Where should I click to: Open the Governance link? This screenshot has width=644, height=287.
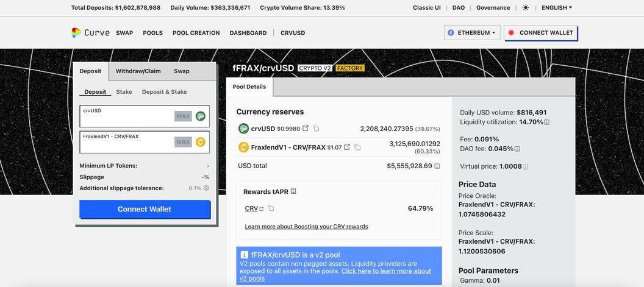(x=493, y=7)
